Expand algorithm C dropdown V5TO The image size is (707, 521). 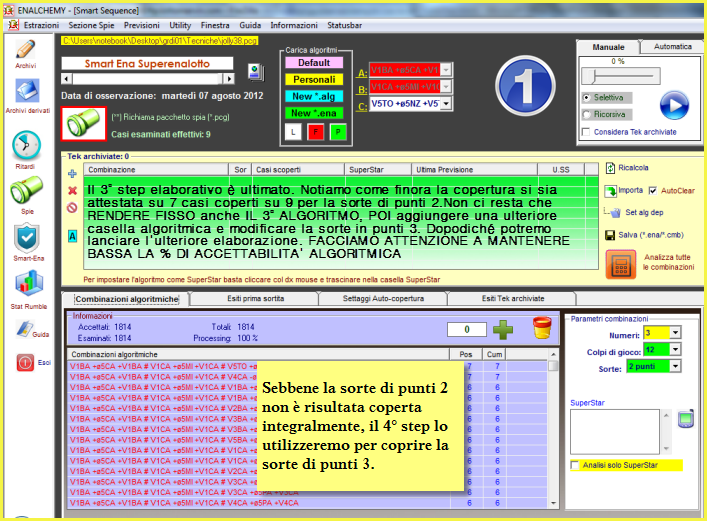(446, 104)
